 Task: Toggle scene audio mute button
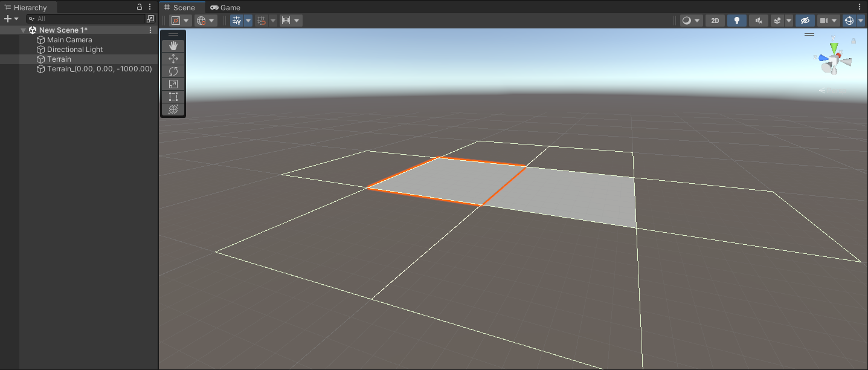click(x=758, y=21)
